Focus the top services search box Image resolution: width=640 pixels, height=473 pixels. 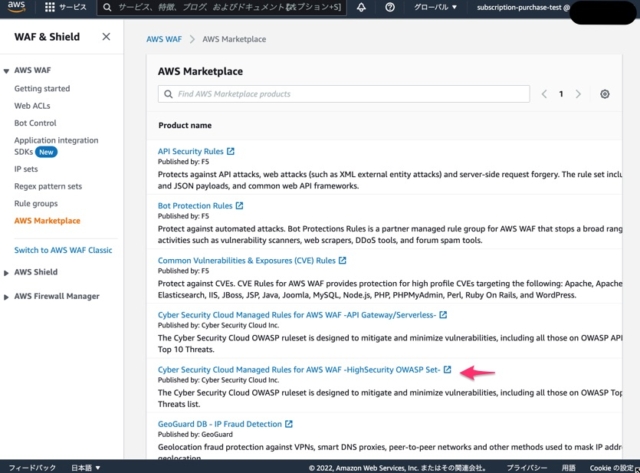coord(222,7)
